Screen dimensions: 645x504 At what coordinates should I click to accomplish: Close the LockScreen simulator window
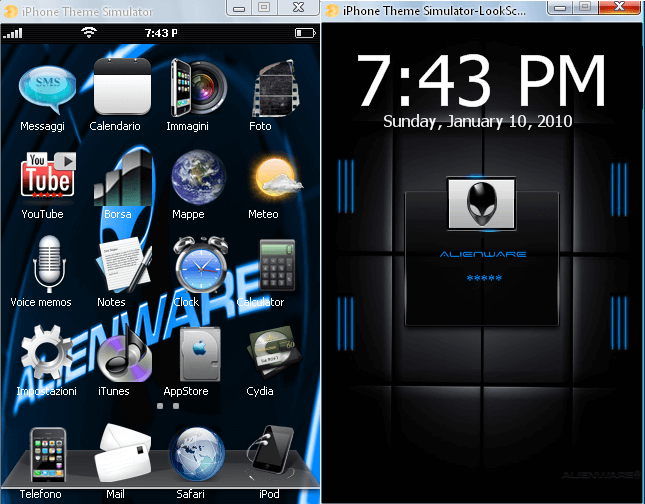[619, 7]
